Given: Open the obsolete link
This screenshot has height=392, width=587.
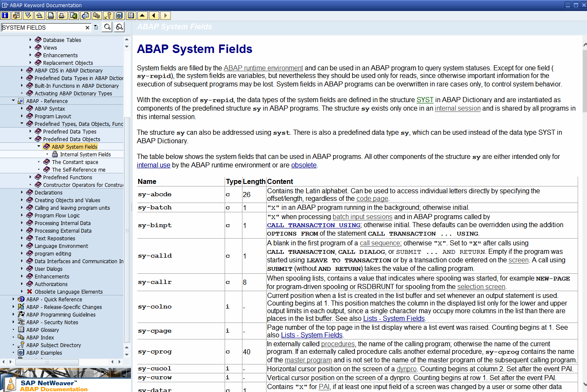Looking at the screenshot, I should tap(304, 165).
